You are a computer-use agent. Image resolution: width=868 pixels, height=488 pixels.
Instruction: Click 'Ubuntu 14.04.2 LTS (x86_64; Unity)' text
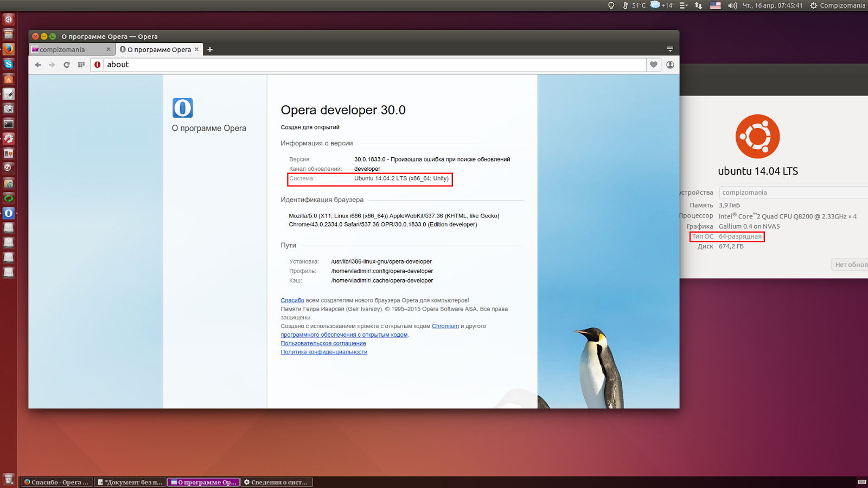click(401, 178)
